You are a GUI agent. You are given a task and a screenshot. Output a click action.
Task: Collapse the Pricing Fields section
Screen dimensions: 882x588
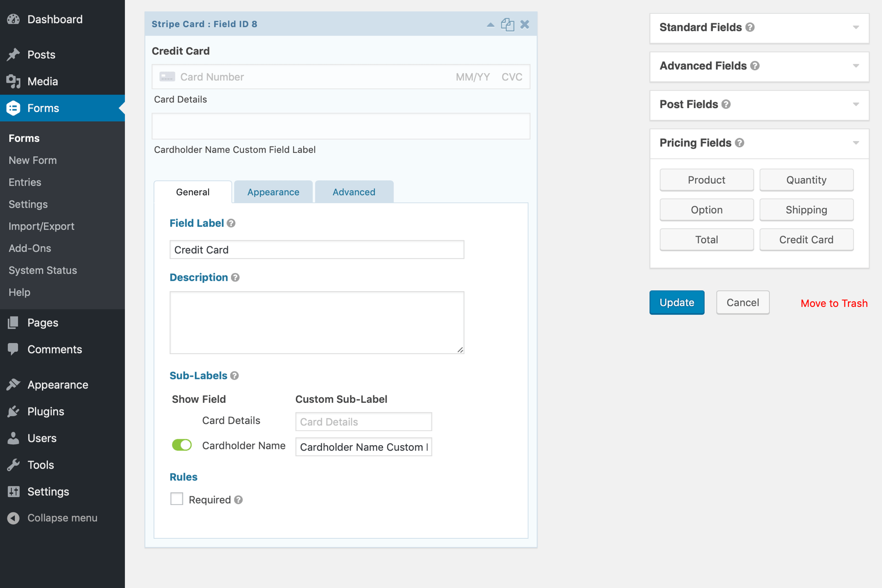855,143
